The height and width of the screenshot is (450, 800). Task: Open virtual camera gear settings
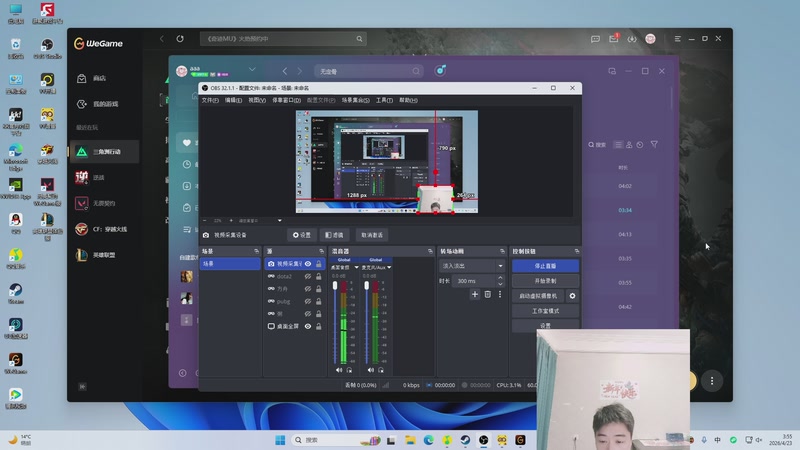click(x=572, y=296)
